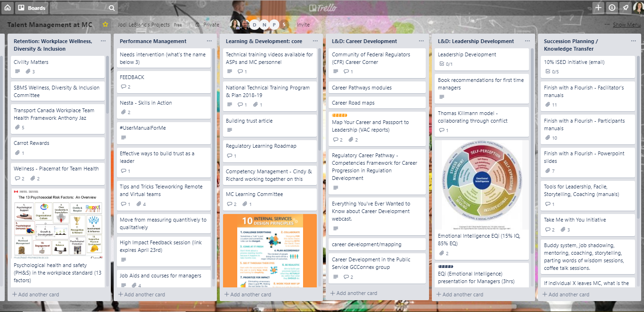Click the board horizontal scrollbar at the bottom

coord(322,306)
